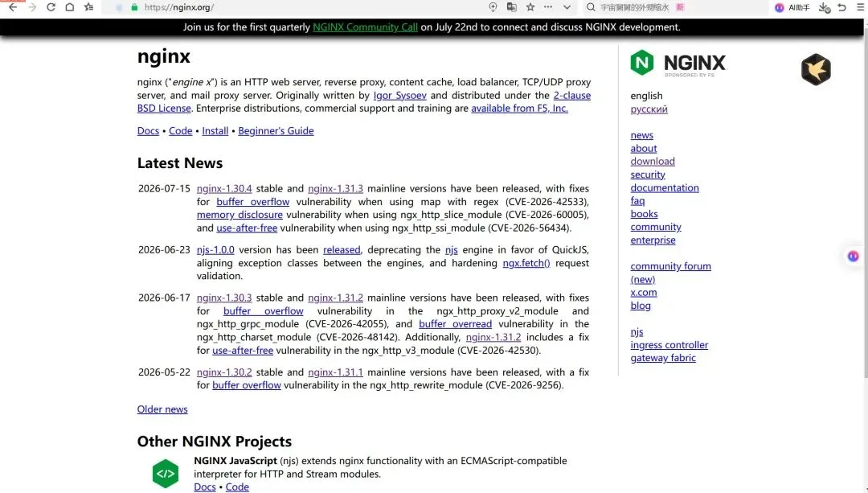The image size is (868, 493).
Task: Click the green NGINX JavaScript hexagon icon
Action: [166, 474]
